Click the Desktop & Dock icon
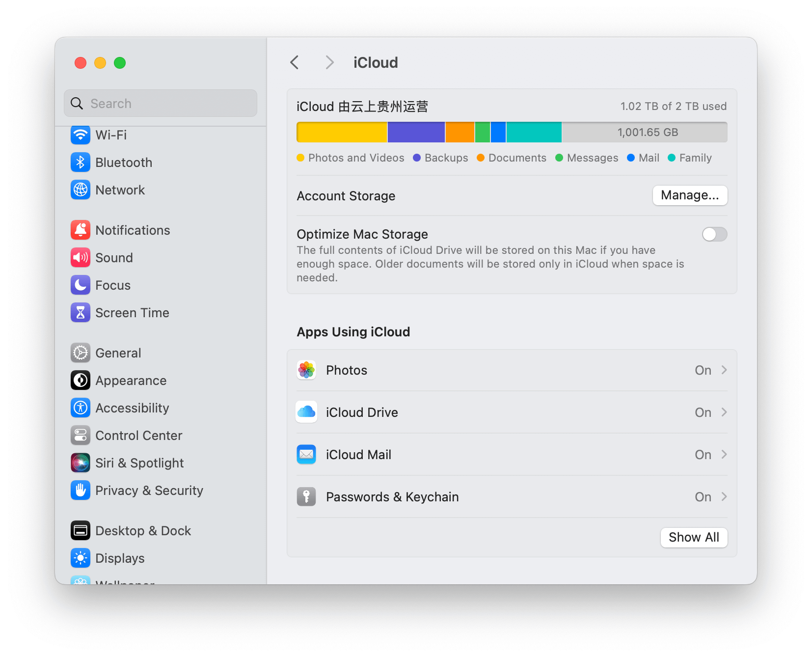The image size is (812, 657). 81,531
